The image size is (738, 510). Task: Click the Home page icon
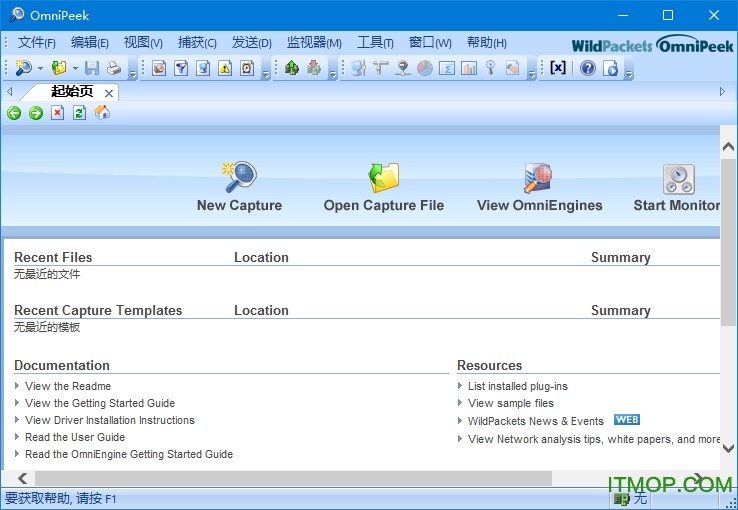pyautogui.click(x=102, y=113)
